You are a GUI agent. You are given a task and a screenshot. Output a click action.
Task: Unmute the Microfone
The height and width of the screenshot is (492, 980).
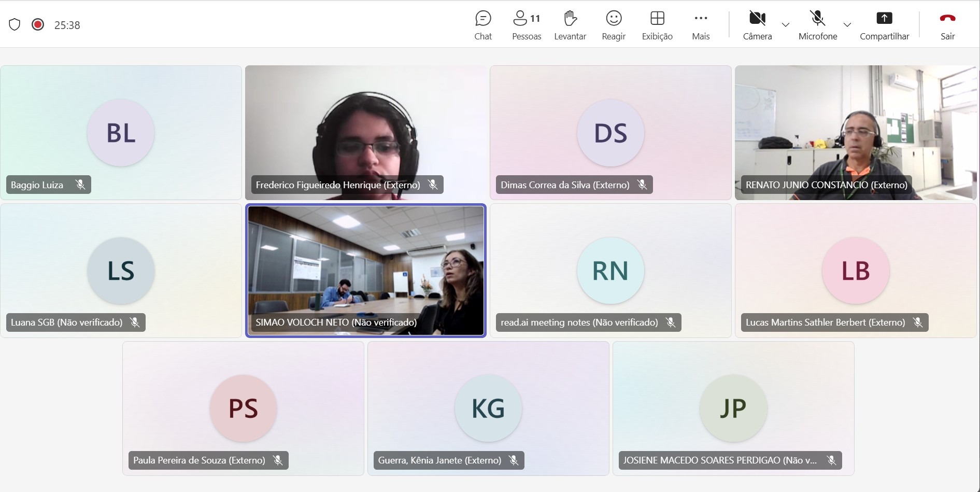tap(817, 25)
